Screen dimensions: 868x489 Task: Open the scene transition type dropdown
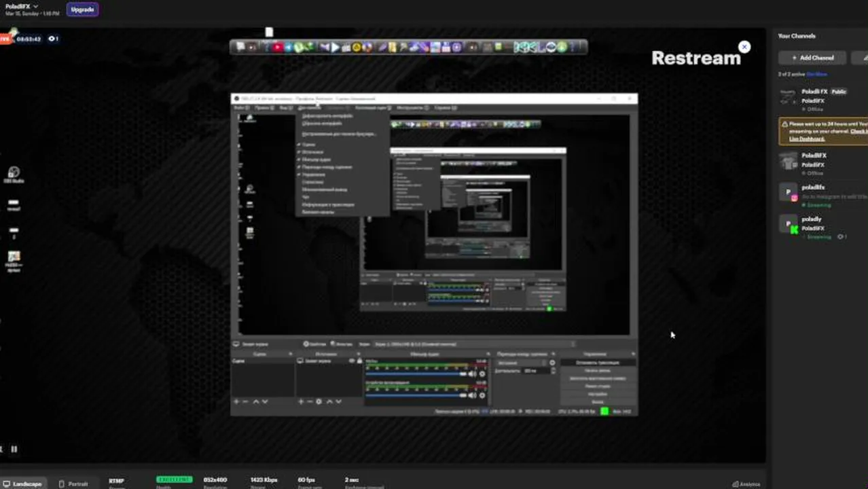pyautogui.click(x=521, y=363)
